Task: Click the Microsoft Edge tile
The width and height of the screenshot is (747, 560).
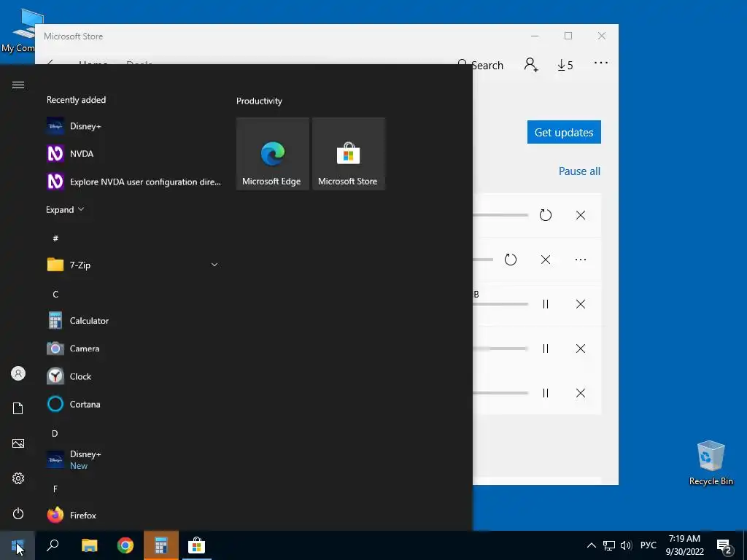Action: coord(273,154)
